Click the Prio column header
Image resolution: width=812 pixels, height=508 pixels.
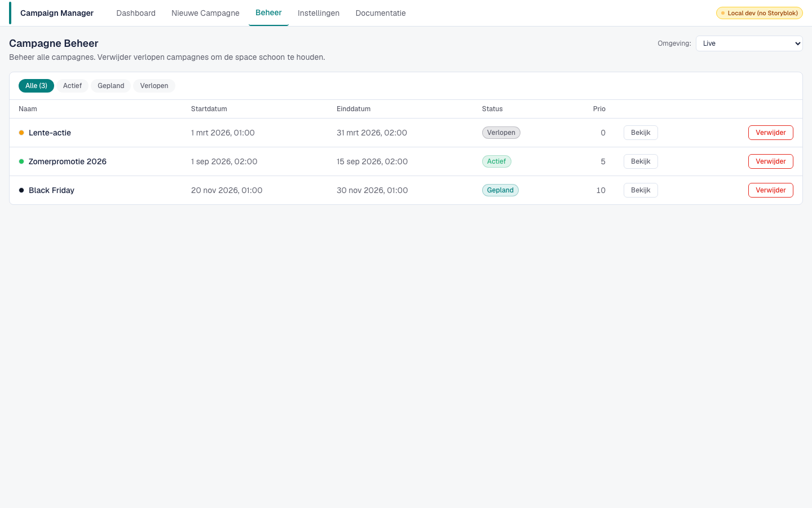pyautogui.click(x=599, y=109)
